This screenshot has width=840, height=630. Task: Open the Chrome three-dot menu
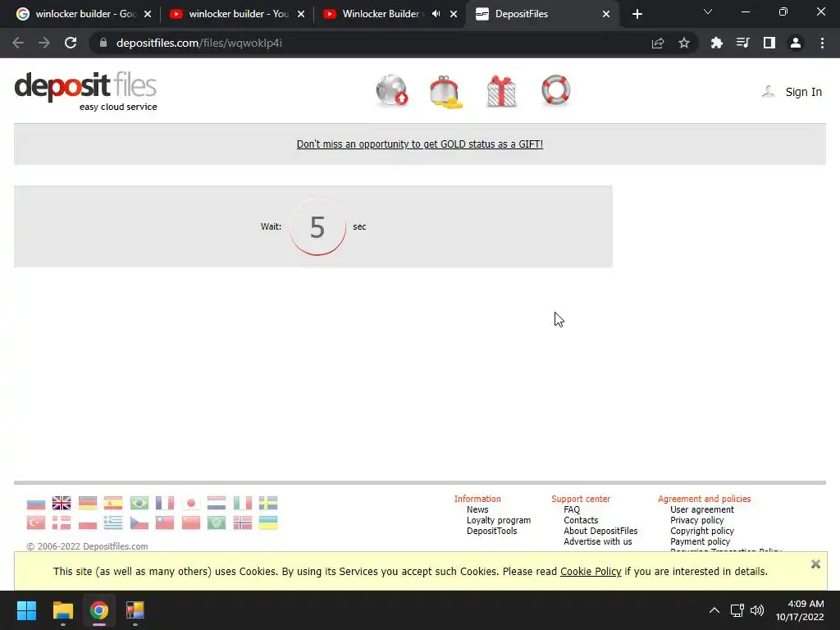822,43
